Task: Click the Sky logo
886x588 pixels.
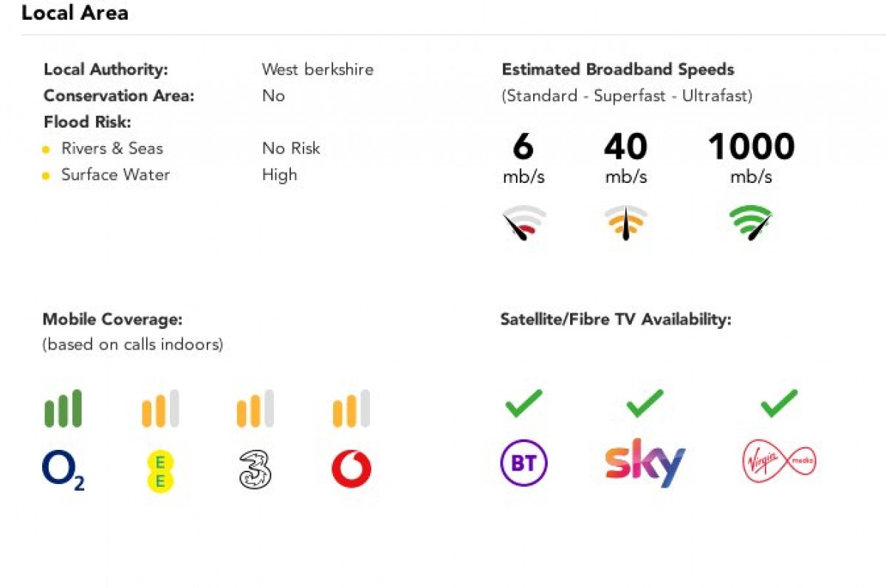Action: pos(645,463)
